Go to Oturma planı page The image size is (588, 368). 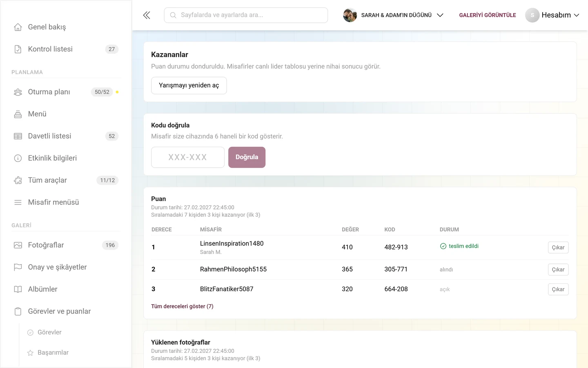[66, 92]
